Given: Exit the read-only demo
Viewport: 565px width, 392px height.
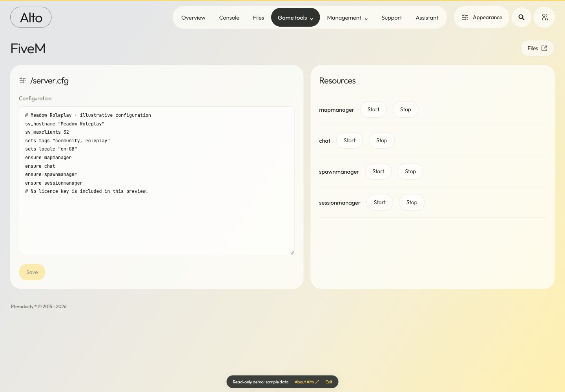Looking at the screenshot, I should [x=328, y=382].
